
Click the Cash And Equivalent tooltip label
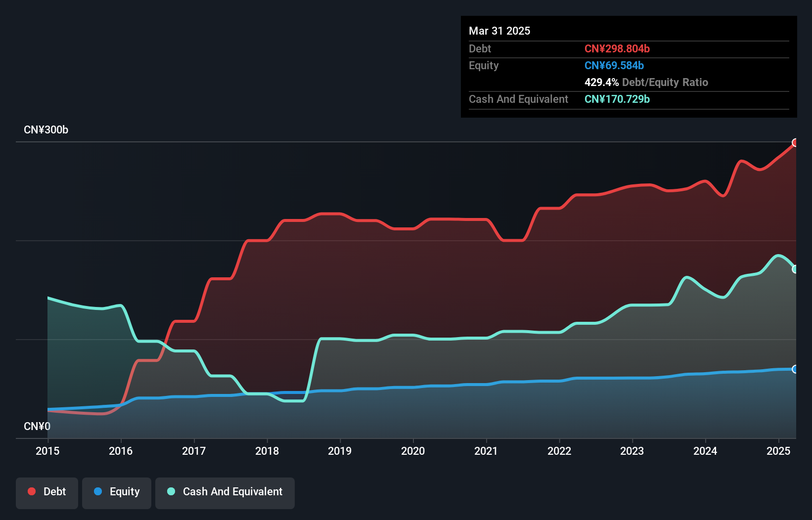[518, 99]
